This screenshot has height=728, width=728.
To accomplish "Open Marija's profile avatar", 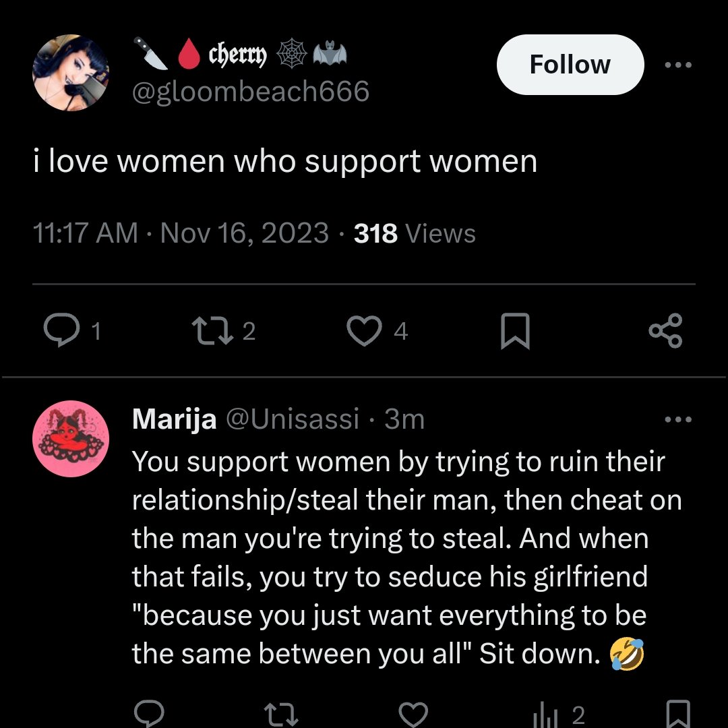I will click(x=71, y=439).
